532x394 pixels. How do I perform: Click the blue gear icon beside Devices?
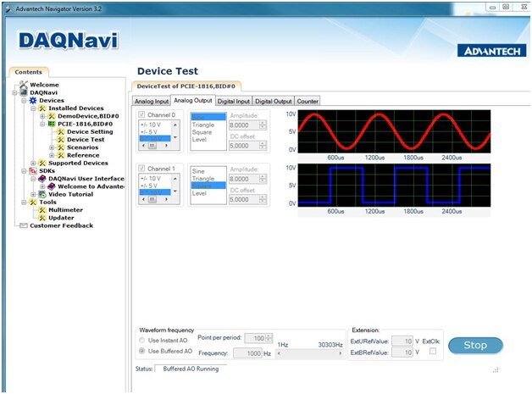pyautogui.click(x=33, y=100)
